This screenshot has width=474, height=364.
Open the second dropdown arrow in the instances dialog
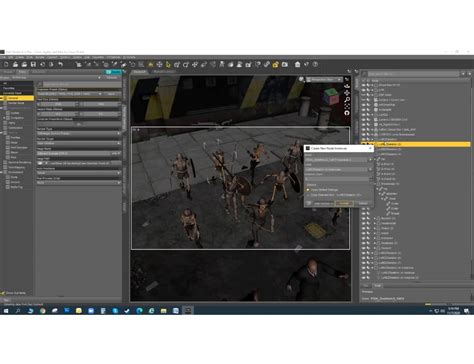point(370,170)
